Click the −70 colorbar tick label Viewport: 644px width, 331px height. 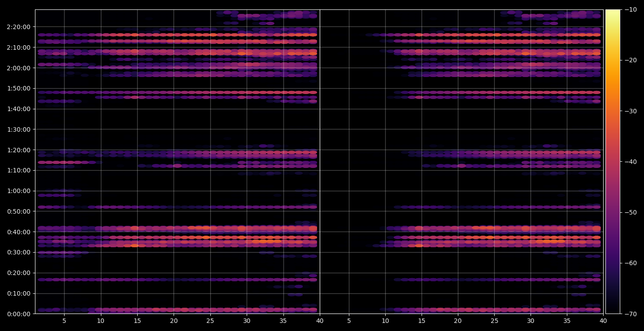[x=631, y=314]
